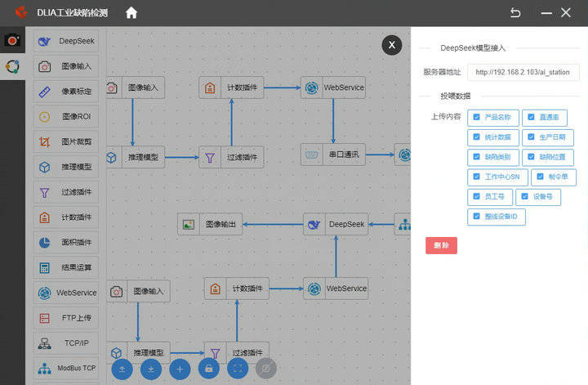This screenshot has height=385, width=588.
Task: Click the lock button on canvas toolbar
Action: (x=209, y=369)
